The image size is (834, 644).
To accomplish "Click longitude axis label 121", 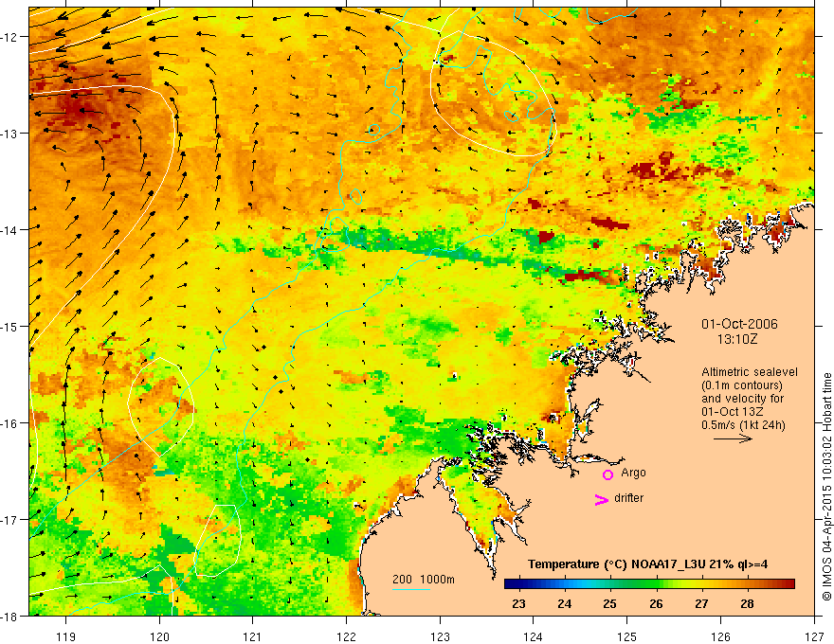I will tap(253, 636).
